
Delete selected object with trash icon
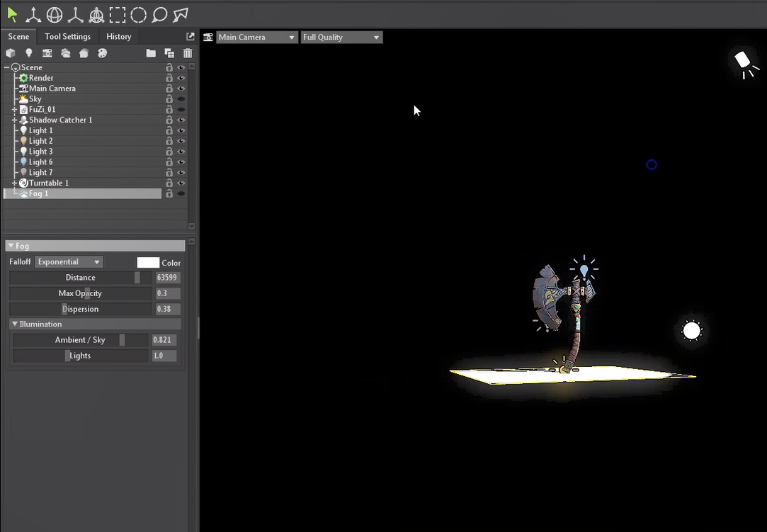188,53
